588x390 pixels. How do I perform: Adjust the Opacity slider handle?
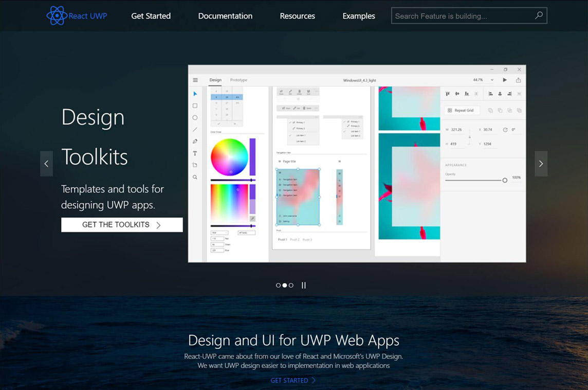click(505, 181)
